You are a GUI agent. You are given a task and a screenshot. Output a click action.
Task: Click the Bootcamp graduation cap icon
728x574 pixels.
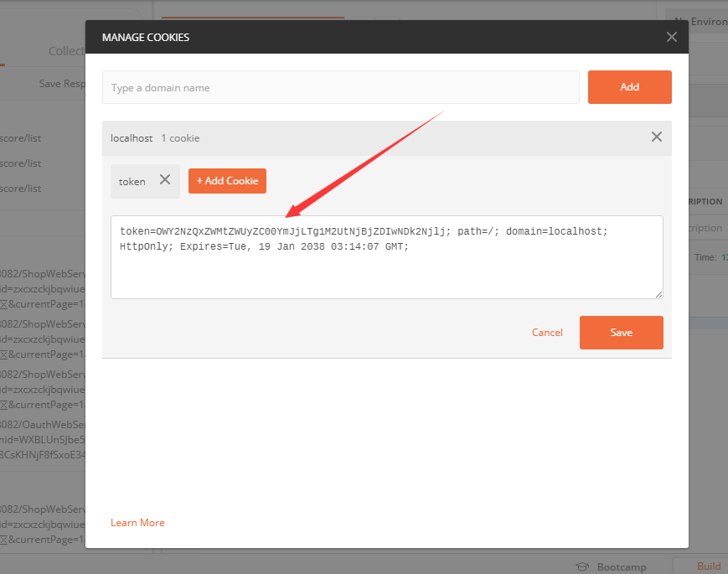pos(582,566)
